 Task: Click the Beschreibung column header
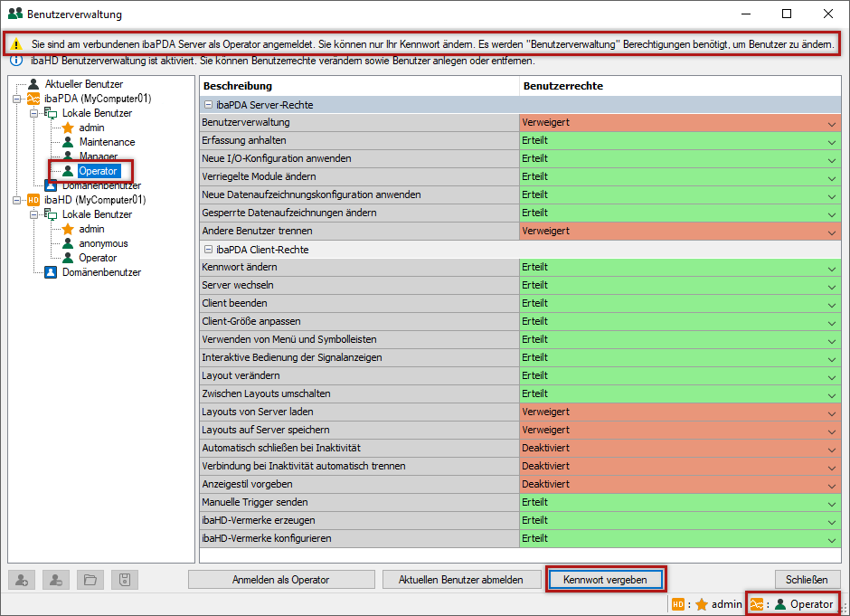[x=238, y=86]
